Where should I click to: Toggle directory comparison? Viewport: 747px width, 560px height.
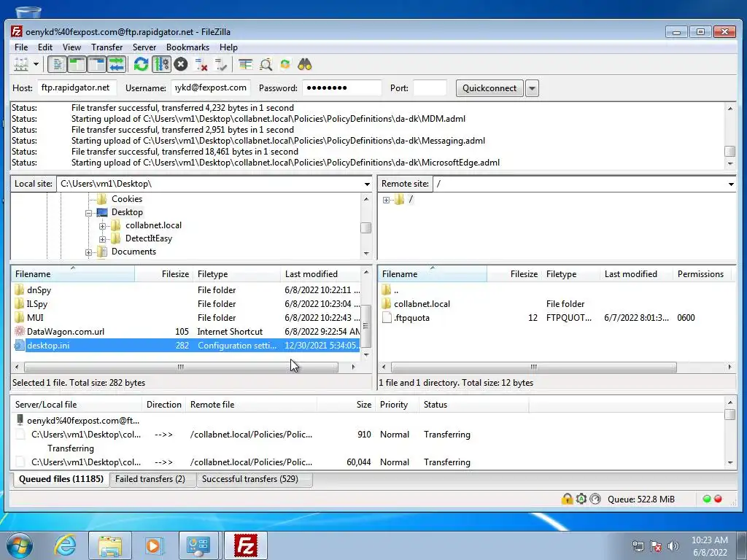[266, 64]
